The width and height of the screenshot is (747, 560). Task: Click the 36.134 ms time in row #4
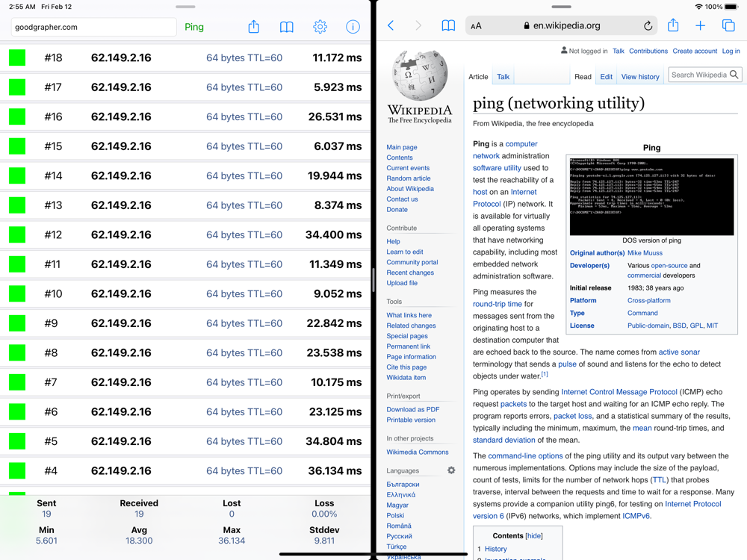(x=335, y=471)
